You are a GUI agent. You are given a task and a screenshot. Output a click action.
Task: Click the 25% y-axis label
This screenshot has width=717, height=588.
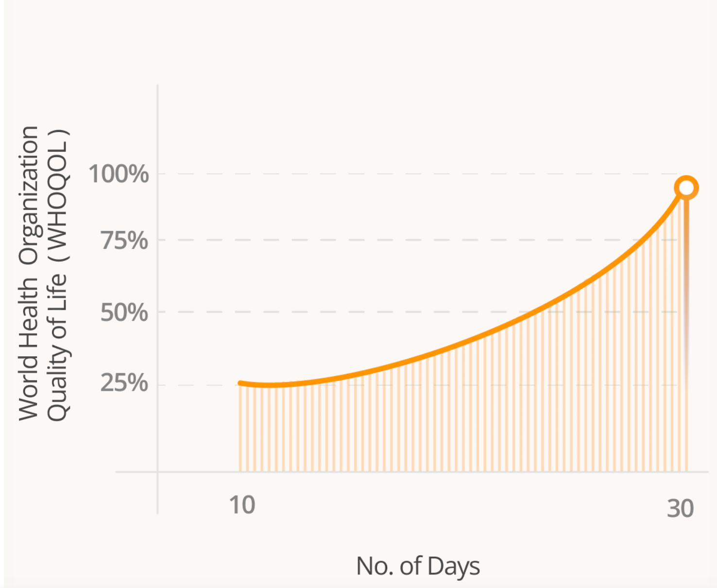(x=124, y=383)
